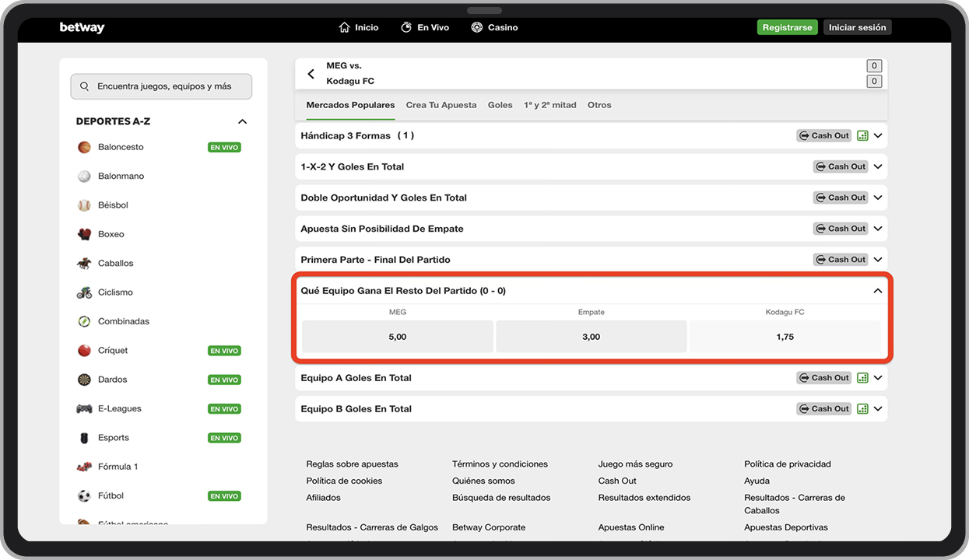Image resolution: width=969 pixels, height=560 pixels.
Task: Select Empate odds 3,00
Action: (x=592, y=337)
